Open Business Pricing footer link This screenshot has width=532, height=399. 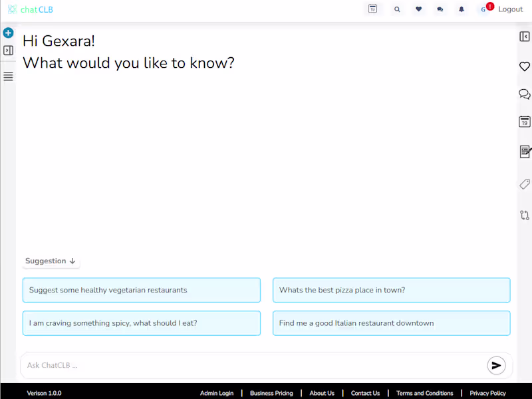[271, 393]
